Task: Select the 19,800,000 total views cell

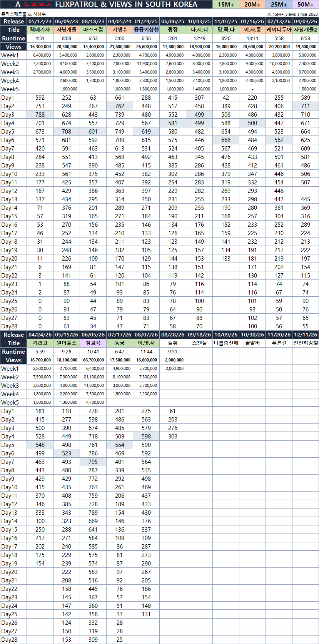Action: [x=306, y=47]
